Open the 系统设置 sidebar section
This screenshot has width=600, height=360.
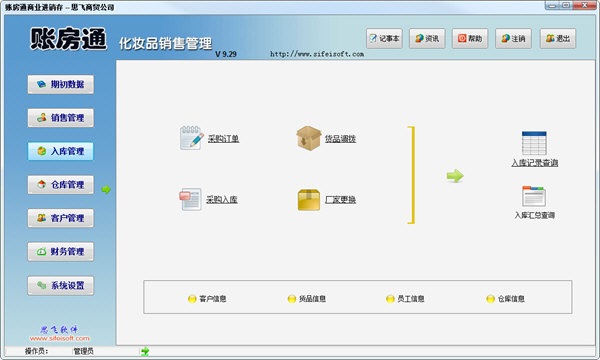tap(60, 285)
